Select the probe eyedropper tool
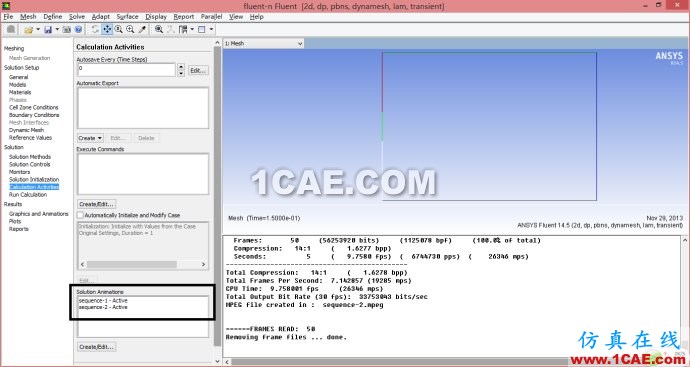The height and width of the screenshot is (367, 690). pos(142,29)
